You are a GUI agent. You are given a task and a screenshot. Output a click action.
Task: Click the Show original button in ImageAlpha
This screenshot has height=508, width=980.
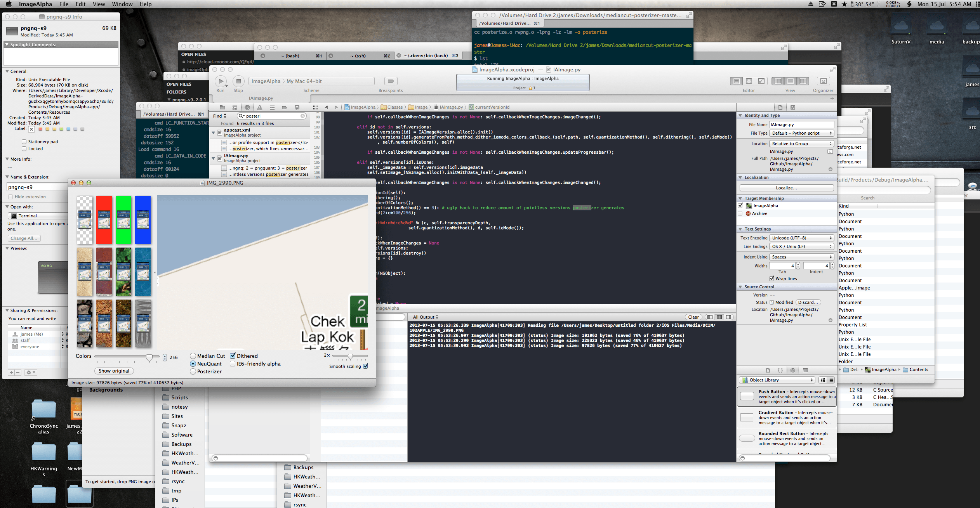[113, 371]
